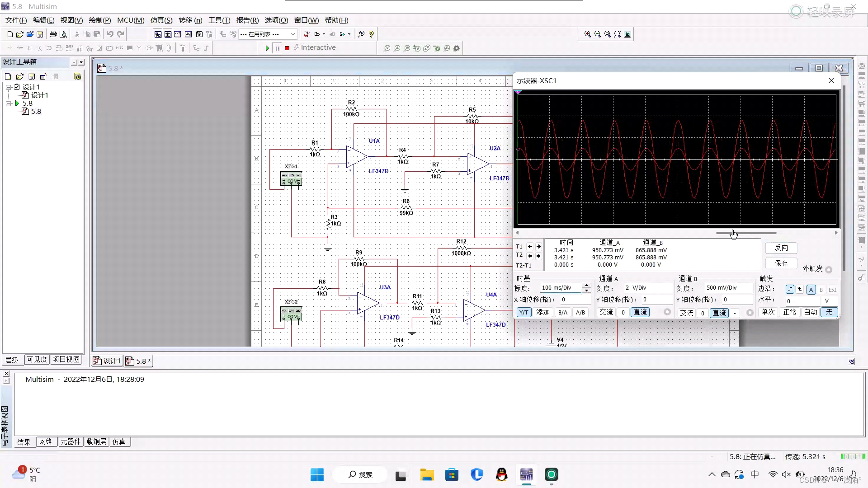Click the T1 right arrow cursor control
Viewport: 868px width, 488px height.
tap(539, 247)
